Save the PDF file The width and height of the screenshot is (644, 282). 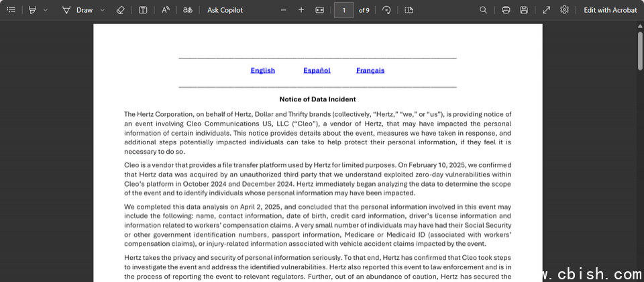(524, 10)
